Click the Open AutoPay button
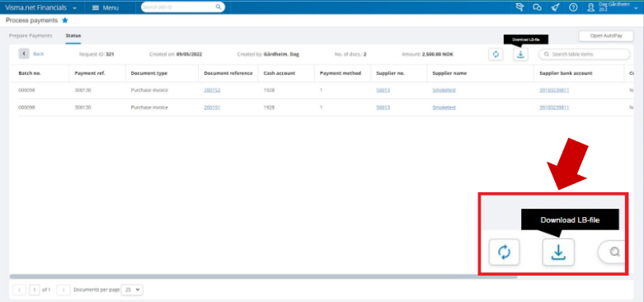Image resolution: width=644 pixels, height=302 pixels. (606, 36)
